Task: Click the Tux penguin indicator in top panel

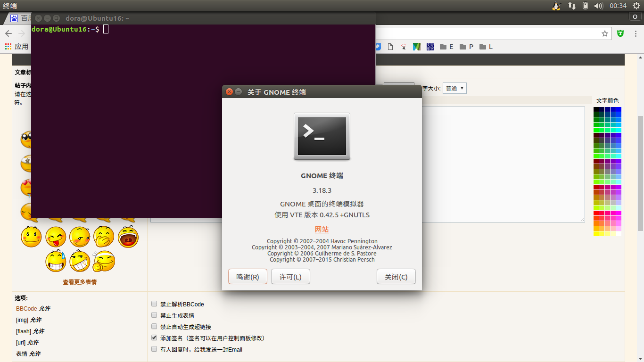Action: (x=556, y=6)
